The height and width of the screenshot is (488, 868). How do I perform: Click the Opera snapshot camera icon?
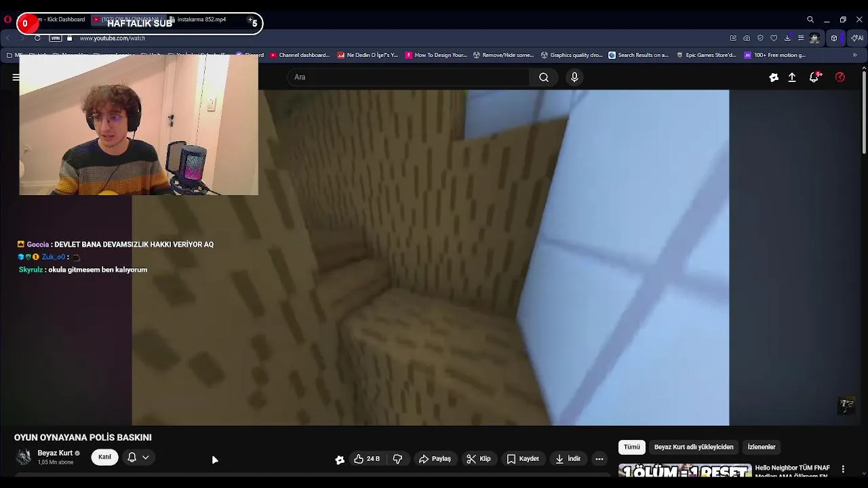click(x=747, y=38)
